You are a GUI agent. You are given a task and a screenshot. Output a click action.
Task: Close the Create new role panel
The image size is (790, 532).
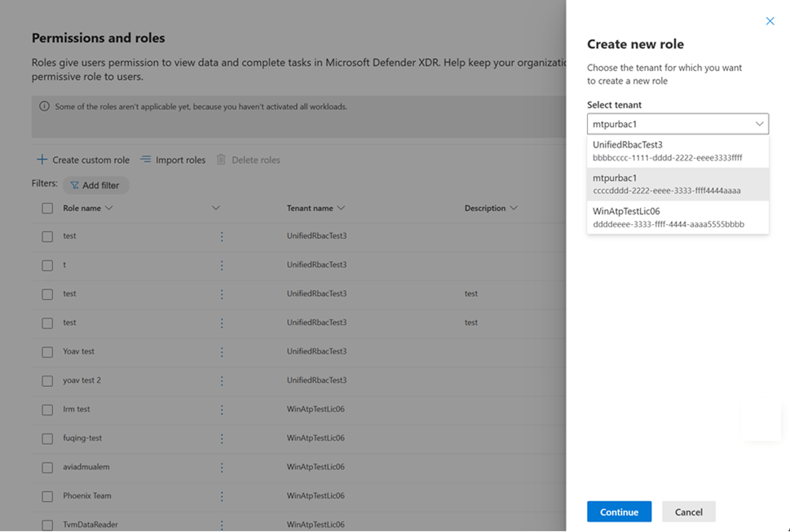770,21
